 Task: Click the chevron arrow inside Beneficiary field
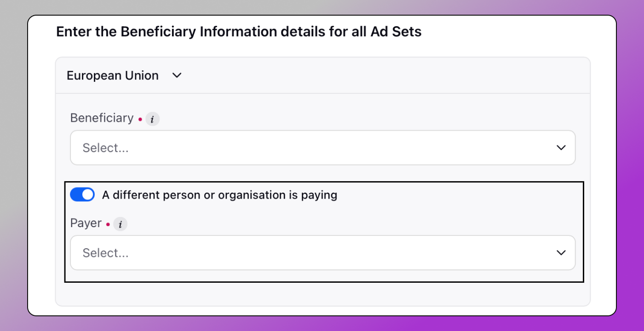pyautogui.click(x=561, y=148)
